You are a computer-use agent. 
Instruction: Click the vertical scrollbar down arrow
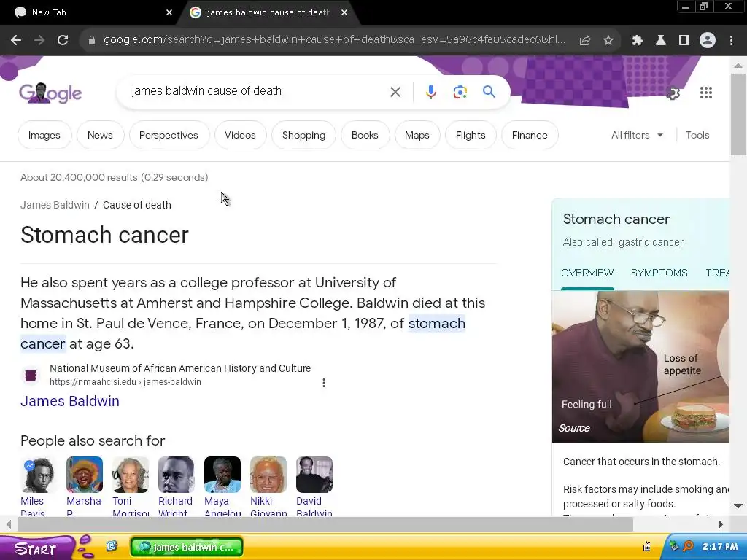click(738, 506)
